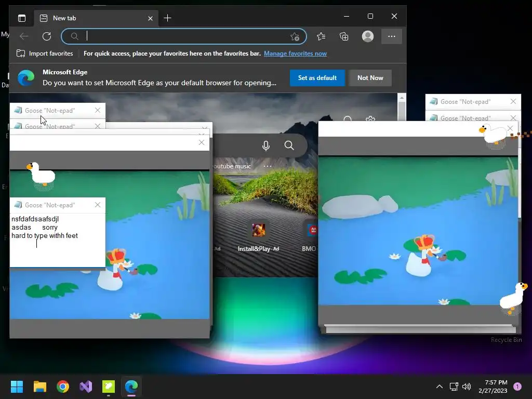Viewport: 532px width, 399px height.
Task: Select the Recycle Bin desktop label
Action: click(506, 340)
